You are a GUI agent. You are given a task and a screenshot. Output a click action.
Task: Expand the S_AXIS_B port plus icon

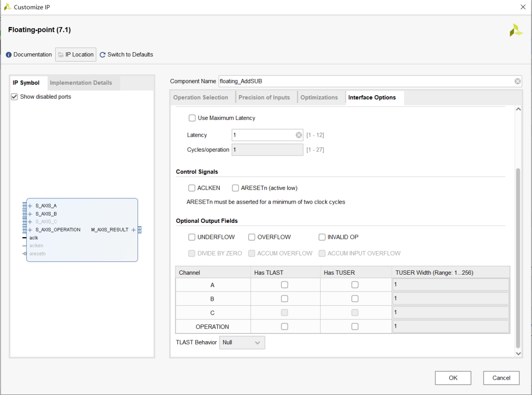(30, 214)
